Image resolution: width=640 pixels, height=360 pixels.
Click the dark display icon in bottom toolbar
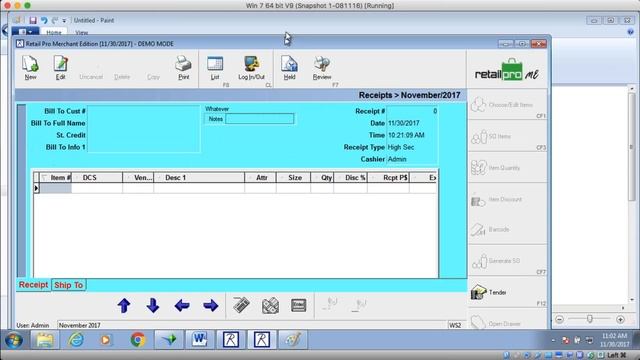pos(299,305)
